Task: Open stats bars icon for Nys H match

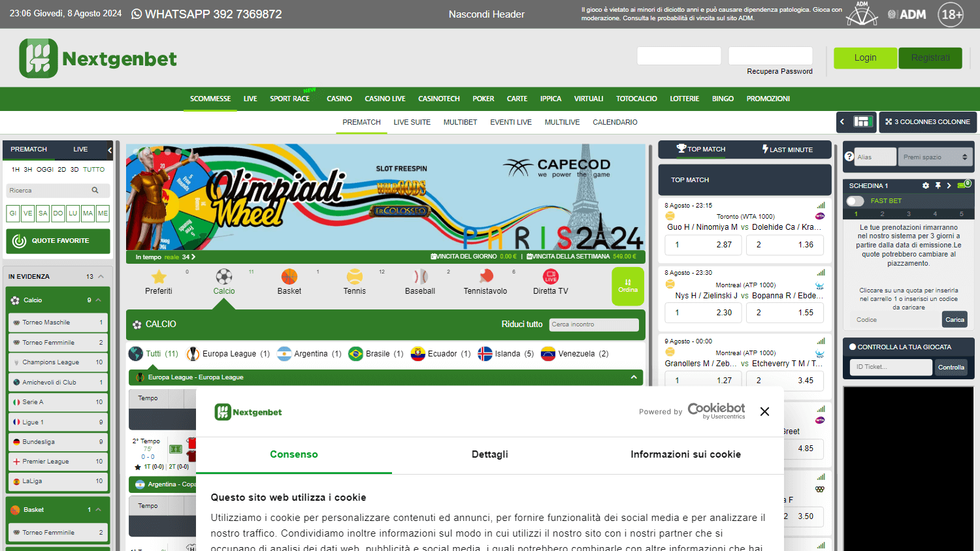Action: click(821, 272)
